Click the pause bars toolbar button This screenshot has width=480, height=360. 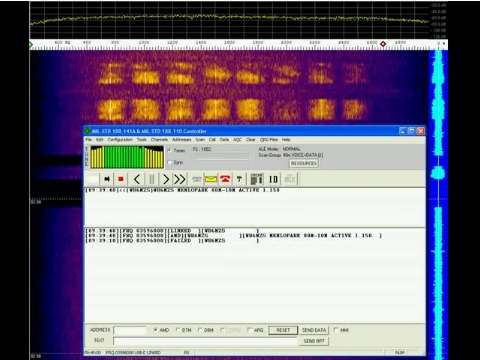[x=152, y=179]
